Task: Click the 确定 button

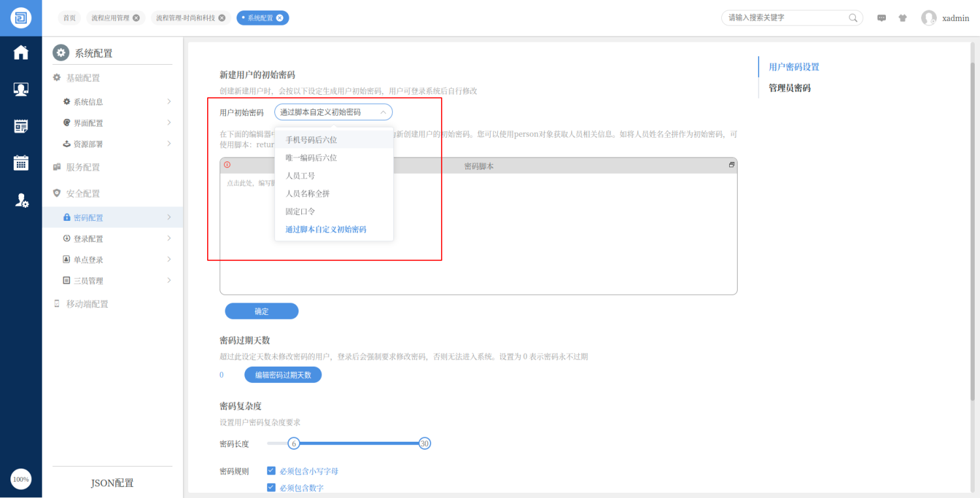Action: (x=261, y=311)
